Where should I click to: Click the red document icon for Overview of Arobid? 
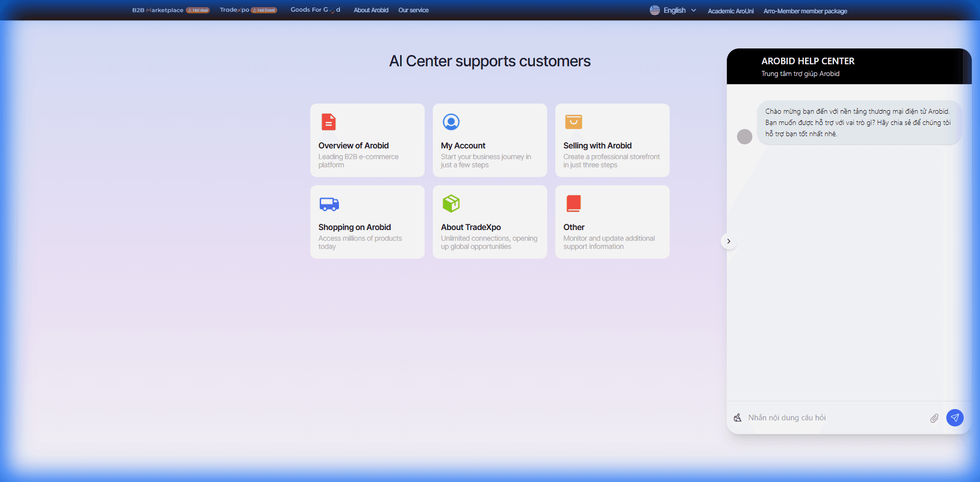coord(328,122)
